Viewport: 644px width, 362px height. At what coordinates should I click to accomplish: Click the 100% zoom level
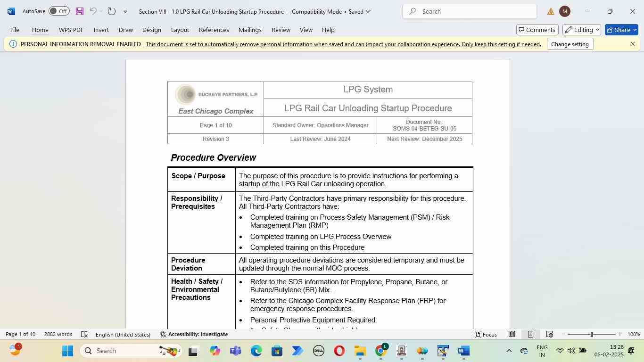pyautogui.click(x=634, y=334)
